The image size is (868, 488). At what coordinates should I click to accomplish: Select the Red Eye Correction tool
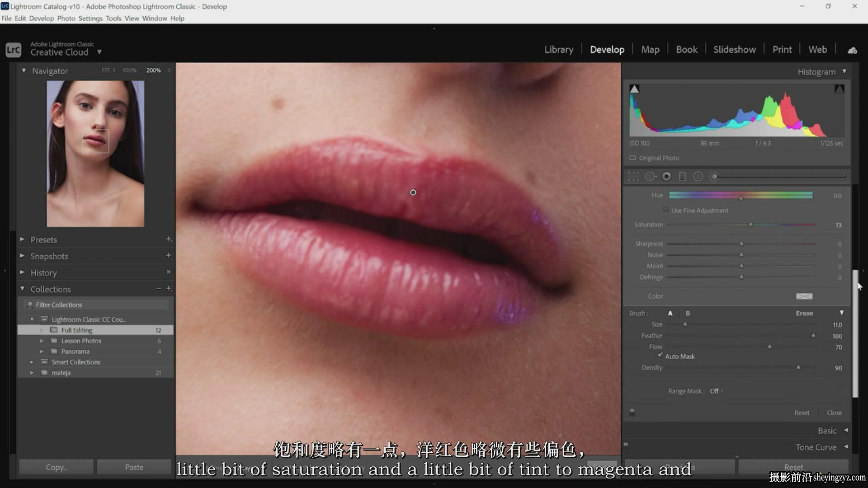[666, 177]
